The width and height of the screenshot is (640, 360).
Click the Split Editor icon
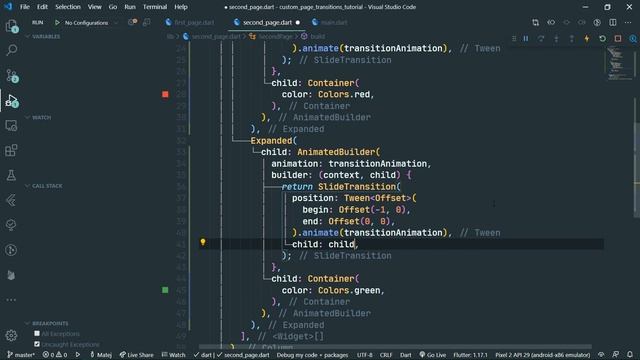click(x=613, y=22)
